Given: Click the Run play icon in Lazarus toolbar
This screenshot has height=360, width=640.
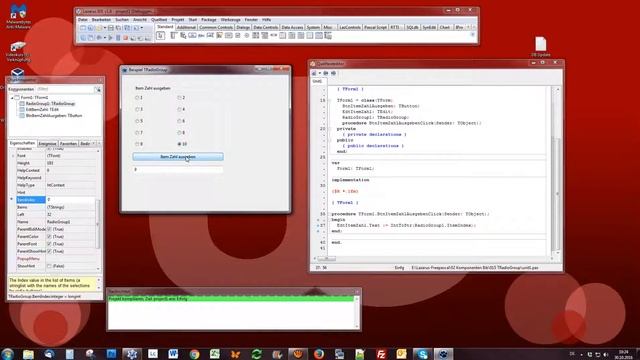Looking at the screenshot, I should pyautogui.click(x=110, y=38).
